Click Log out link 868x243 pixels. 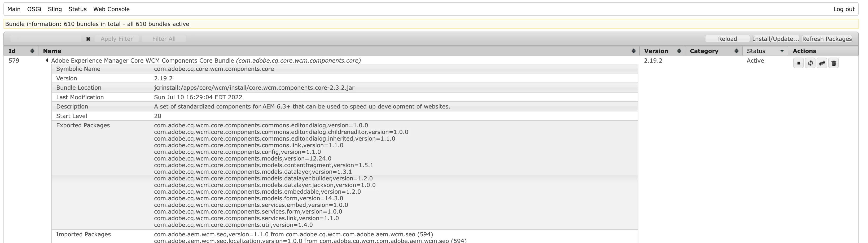click(x=844, y=9)
